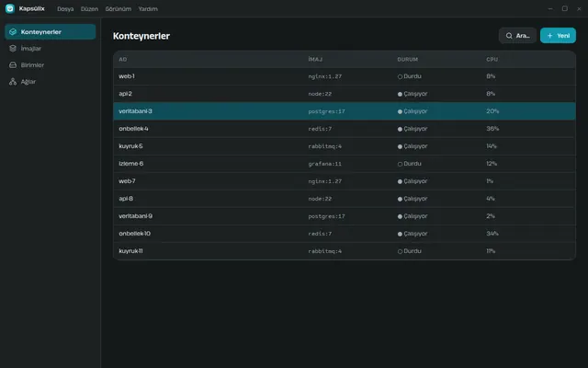Click the 34% CPU value for onbellek-10

click(x=492, y=234)
